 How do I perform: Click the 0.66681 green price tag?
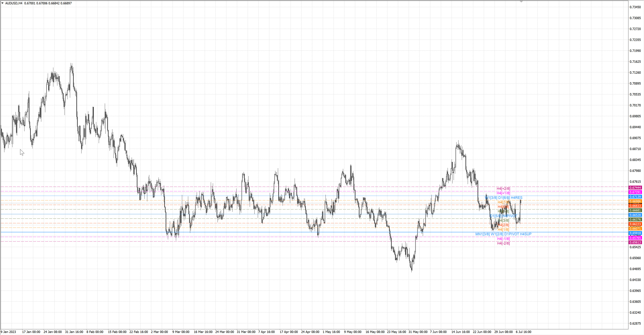(x=635, y=210)
